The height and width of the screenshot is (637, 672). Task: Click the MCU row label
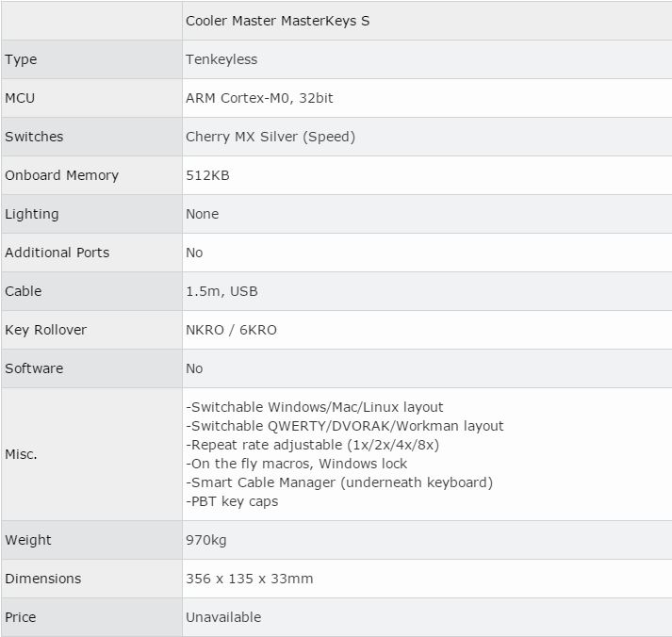point(20,98)
